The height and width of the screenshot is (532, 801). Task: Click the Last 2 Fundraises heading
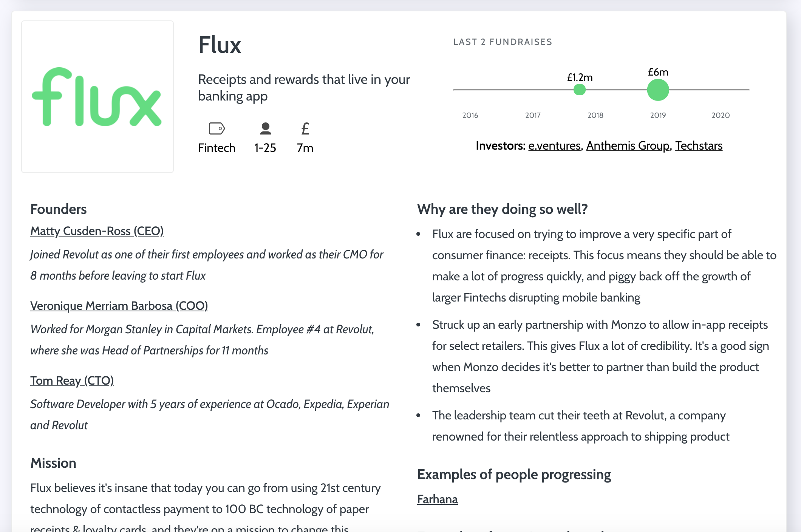point(503,42)
